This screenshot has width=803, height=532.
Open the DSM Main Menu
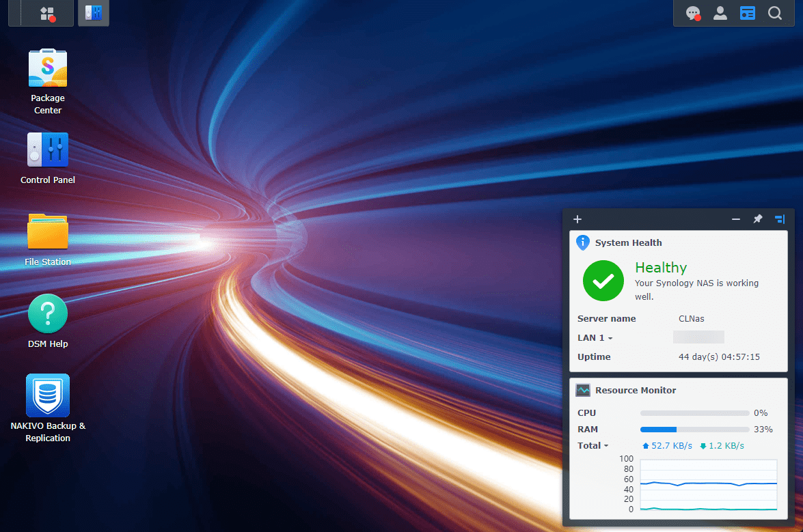[x=47, y=13]
